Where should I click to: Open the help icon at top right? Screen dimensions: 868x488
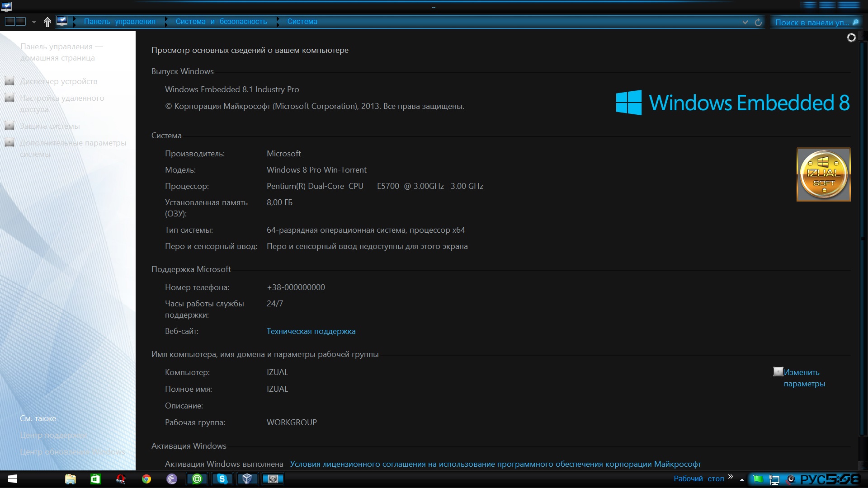(851, 38)
